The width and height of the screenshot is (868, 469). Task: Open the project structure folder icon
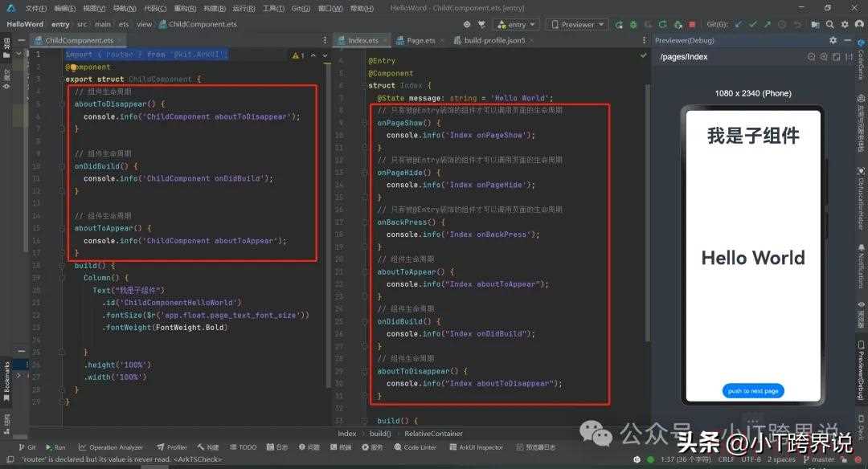coord(816,24)
